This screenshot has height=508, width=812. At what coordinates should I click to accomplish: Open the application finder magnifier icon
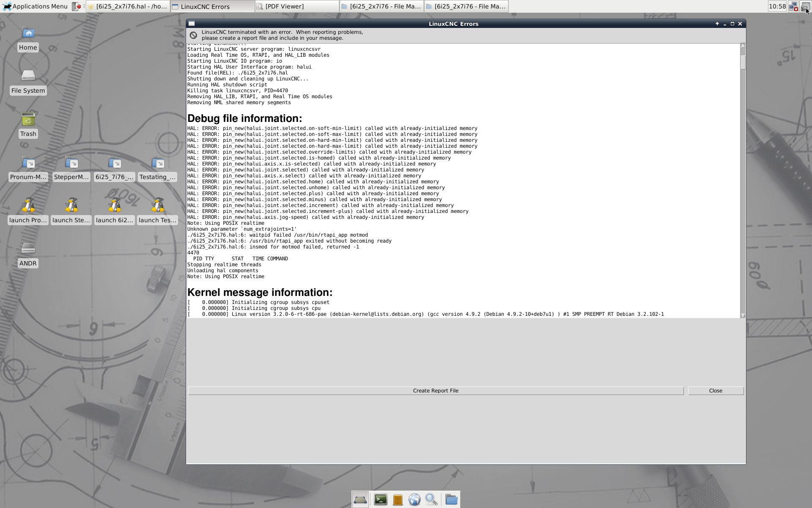431,500
